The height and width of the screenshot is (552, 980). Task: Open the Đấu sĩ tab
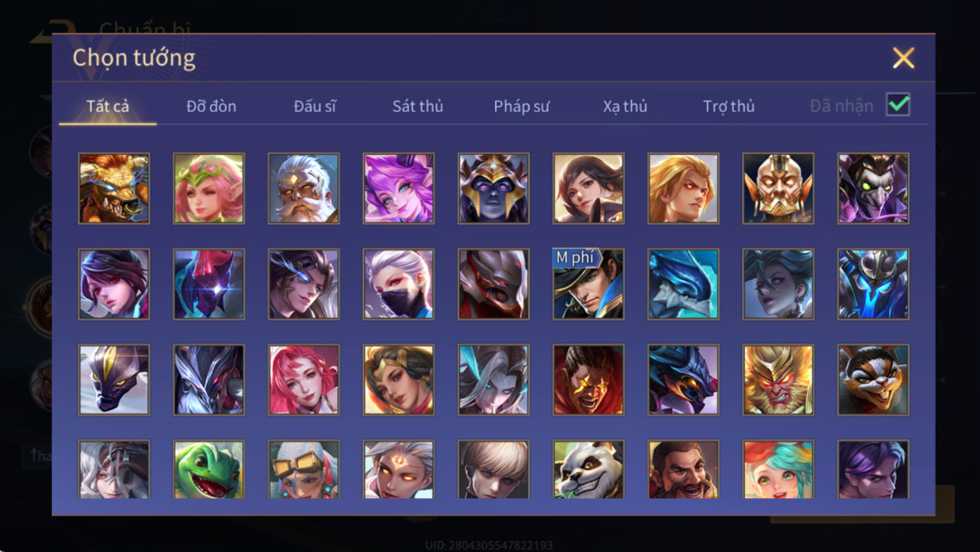(x=315, y=106)
